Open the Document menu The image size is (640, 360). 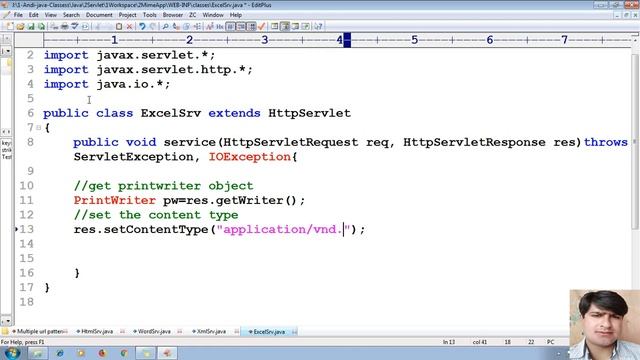[x=99, y=15]
